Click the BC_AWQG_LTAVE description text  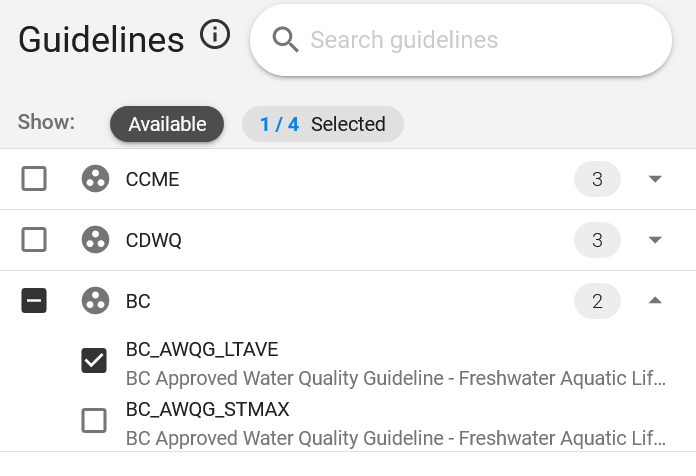coord(396,379)
